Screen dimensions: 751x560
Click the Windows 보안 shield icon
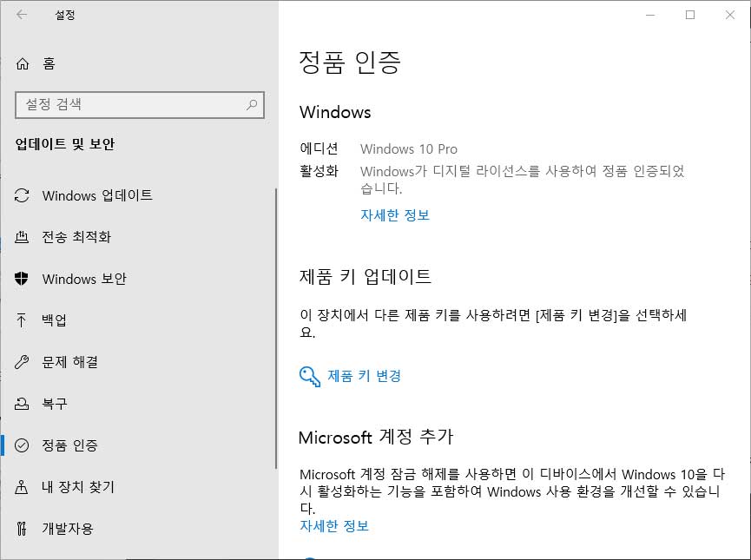point(22,279)
